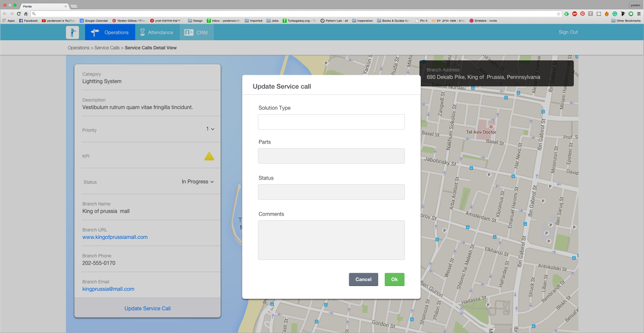The width and height of the screenshot is (644, 333).
Task: Visit the King of Prussia mall website link
Action: click(115, 237)
